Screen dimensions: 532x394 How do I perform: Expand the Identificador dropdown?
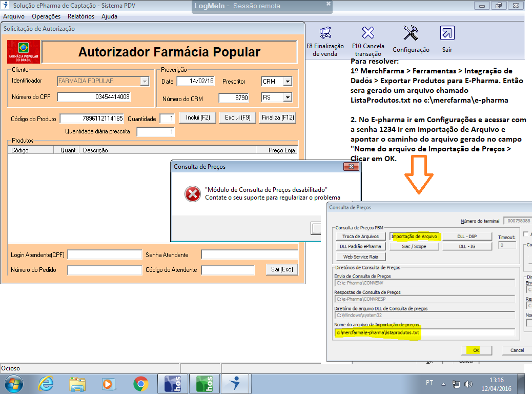(x=145, y=81)
